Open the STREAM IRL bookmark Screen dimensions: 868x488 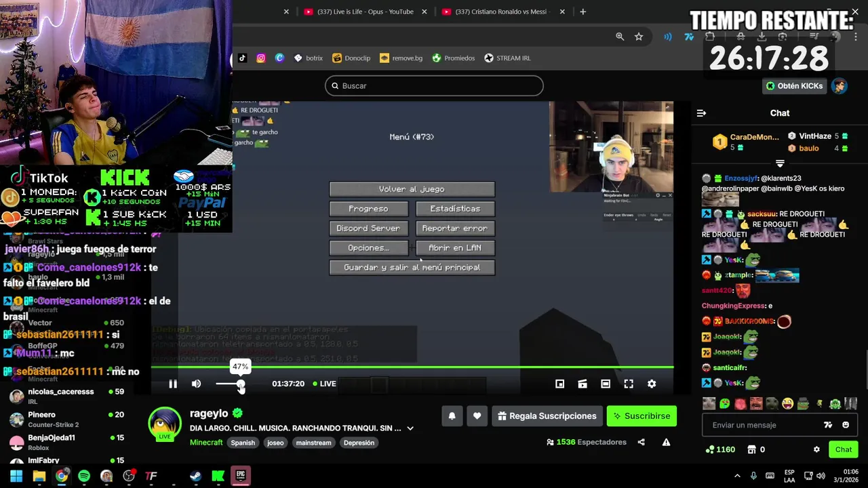click(507, 58)
